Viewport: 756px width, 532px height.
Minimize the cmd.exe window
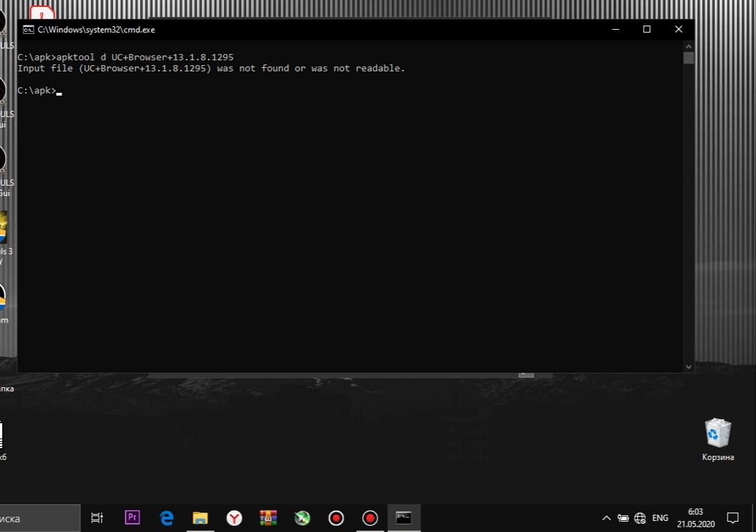click(615, 29)
